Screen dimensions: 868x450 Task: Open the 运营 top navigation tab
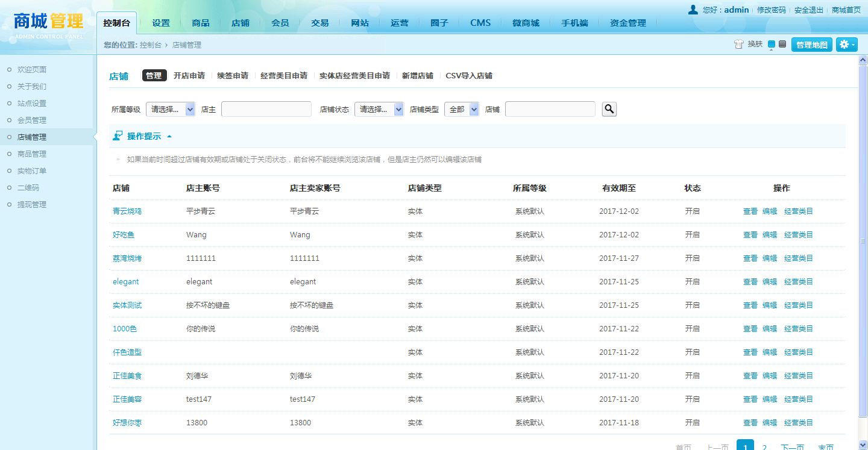400,23
